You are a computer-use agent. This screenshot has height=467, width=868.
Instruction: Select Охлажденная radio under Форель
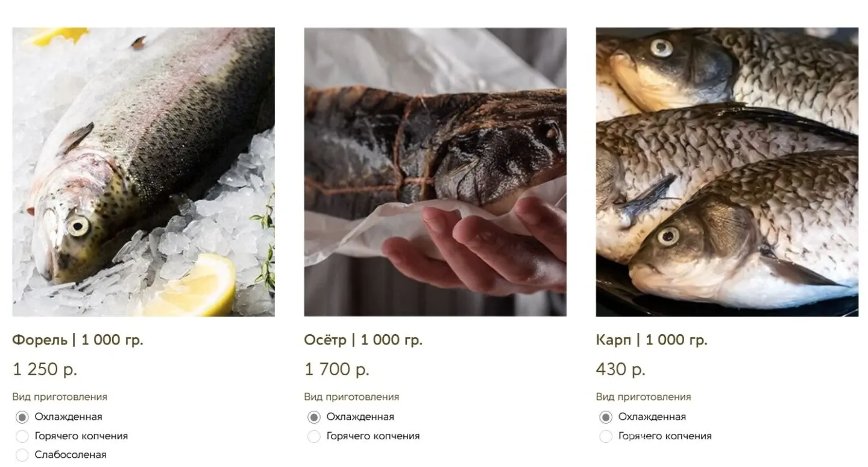(22, 417)
